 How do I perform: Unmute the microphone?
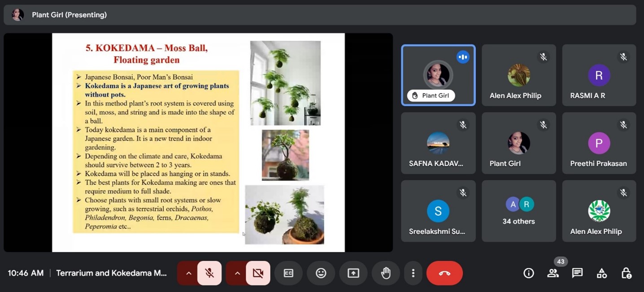pos(209,273)
